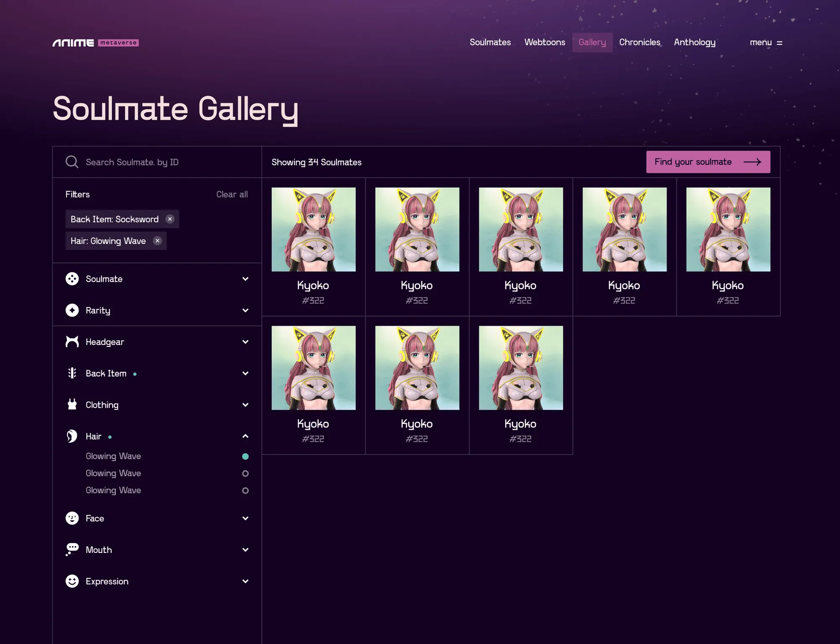
Task: Click the Clear all filters link
Action: click(x=232, y=194)
